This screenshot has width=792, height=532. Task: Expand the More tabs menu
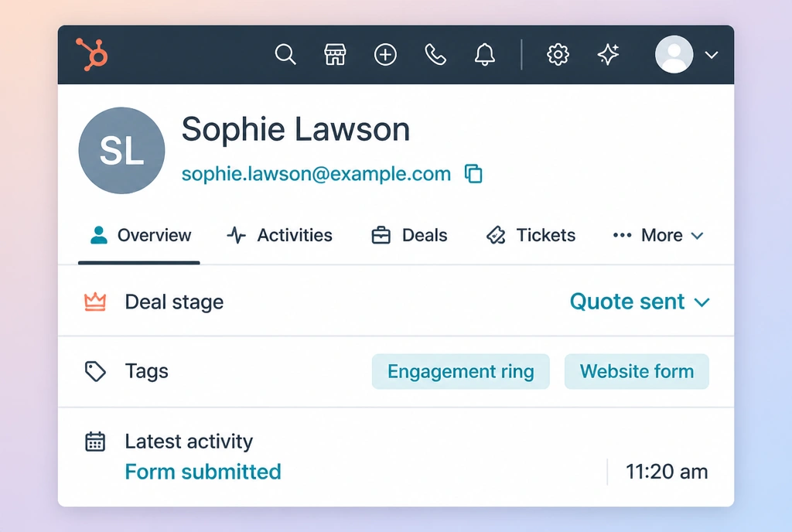click(658, 235)
